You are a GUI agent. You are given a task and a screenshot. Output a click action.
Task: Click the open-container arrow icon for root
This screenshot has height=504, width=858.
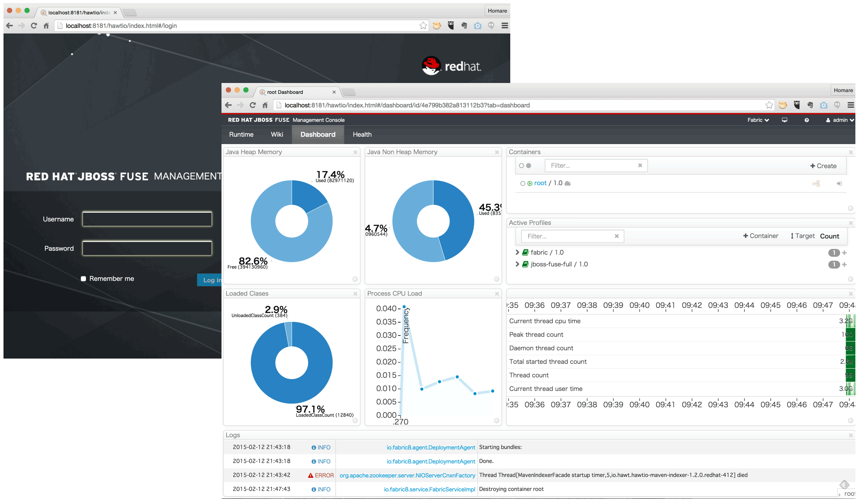point(839,183)
